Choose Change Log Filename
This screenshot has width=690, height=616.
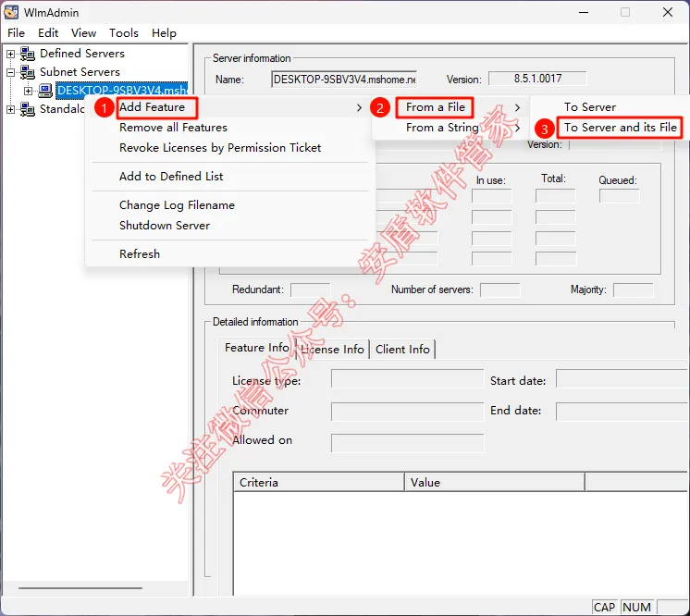(x=177, y=205)
